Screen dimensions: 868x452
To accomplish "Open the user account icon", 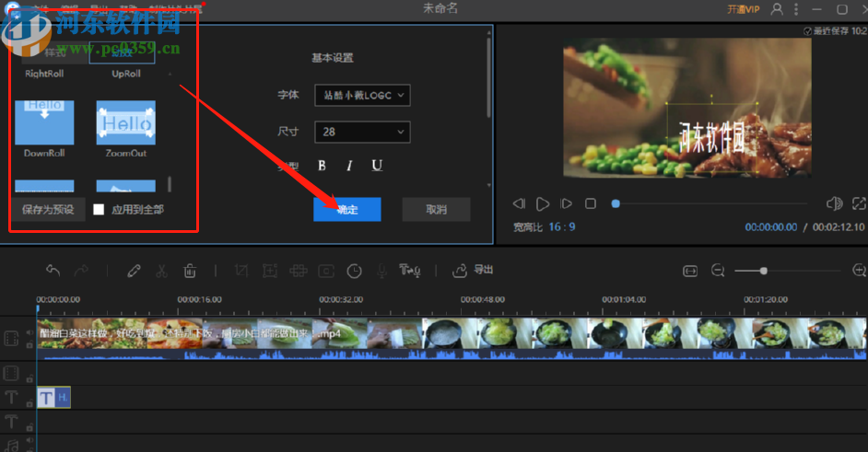I will (777, 9).
